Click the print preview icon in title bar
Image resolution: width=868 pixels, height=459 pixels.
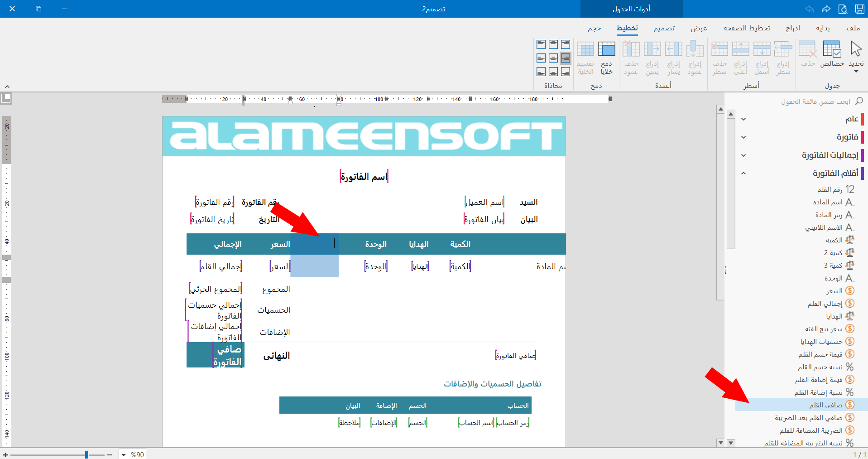[843, 9]
